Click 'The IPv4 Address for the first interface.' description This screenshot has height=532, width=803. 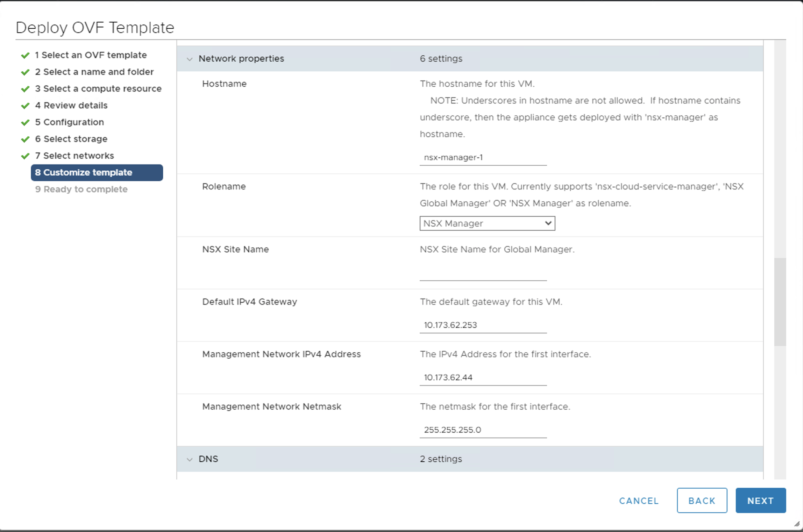(505, 354)
